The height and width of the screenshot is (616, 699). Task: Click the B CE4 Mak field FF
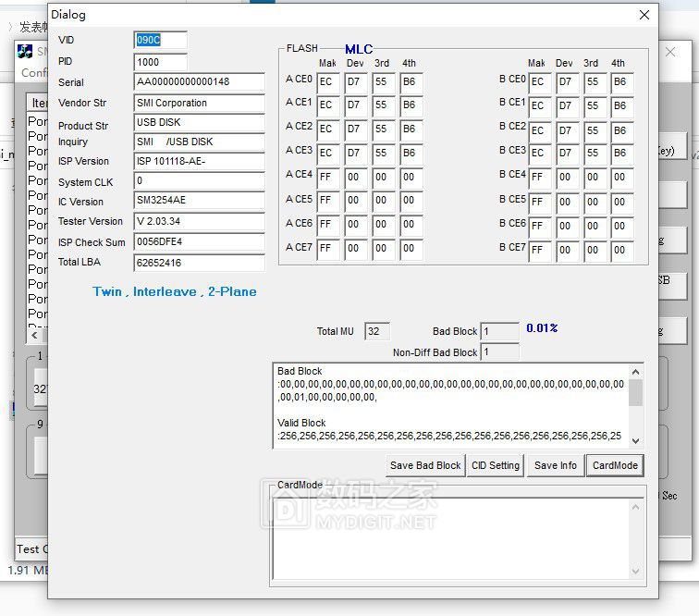tap(540, 178)
